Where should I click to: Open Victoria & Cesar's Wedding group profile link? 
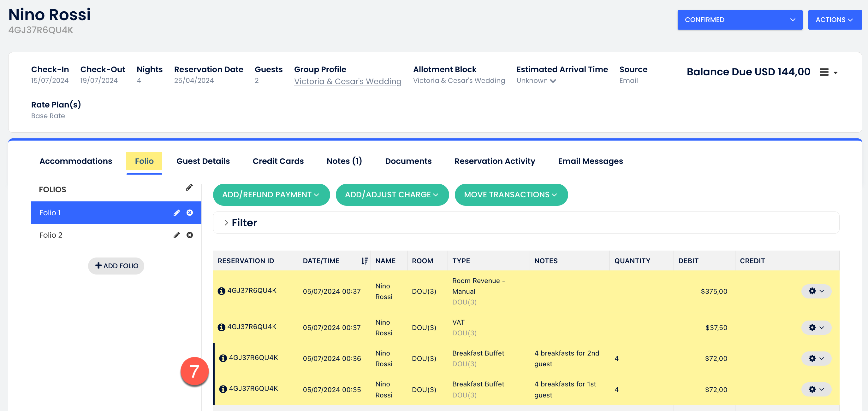348,81
